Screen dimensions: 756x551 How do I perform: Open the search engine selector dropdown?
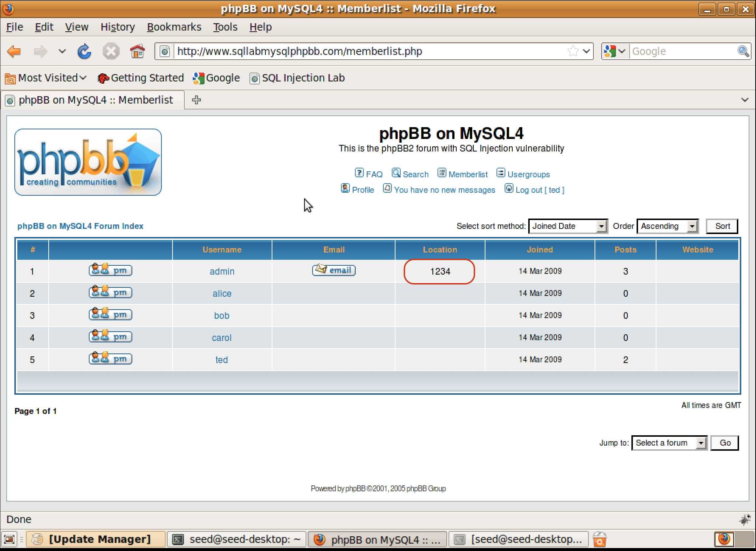coord(615,51)
